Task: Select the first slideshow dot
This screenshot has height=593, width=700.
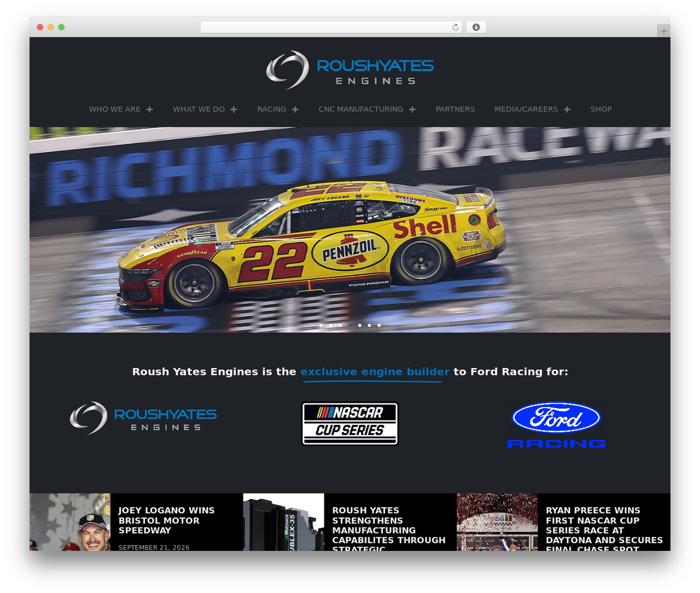Action: [320, 325]
